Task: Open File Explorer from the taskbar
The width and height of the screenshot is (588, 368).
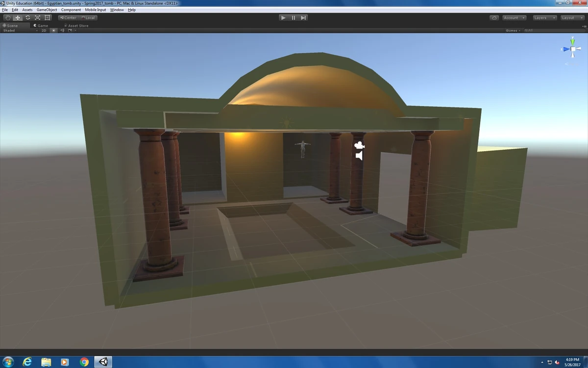Action: pos(46,362)
